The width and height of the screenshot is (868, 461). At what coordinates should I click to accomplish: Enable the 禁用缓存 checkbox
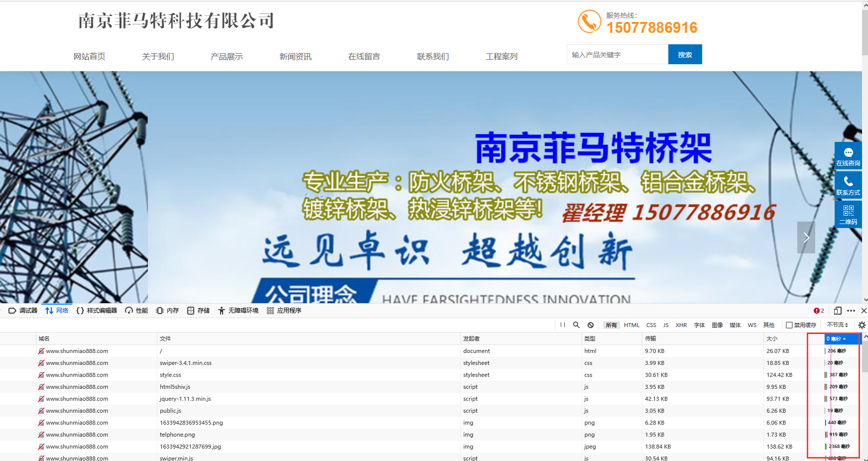tap(789, 325)
